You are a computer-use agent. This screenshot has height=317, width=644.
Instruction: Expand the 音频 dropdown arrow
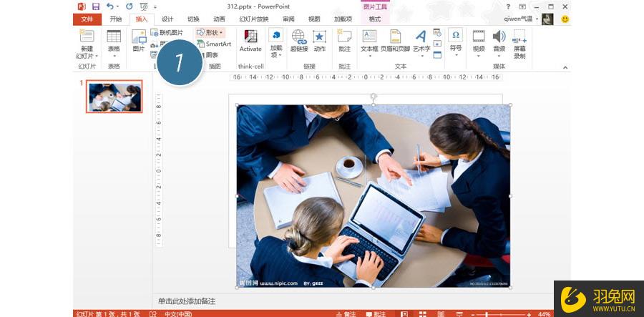pyautogui.click(x=499, y=56)
